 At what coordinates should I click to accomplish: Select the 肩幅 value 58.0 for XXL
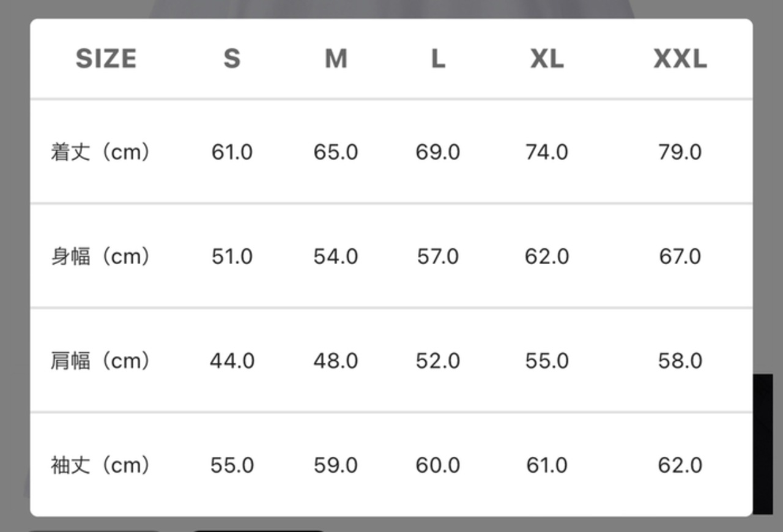click(x=680, y=361)
